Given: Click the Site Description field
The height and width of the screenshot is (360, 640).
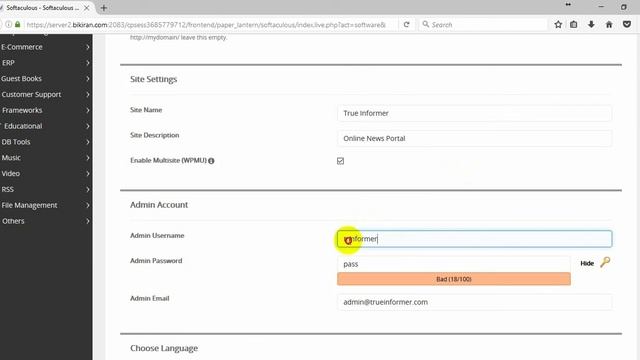Looking at the screenshot, I should [474, 138].
